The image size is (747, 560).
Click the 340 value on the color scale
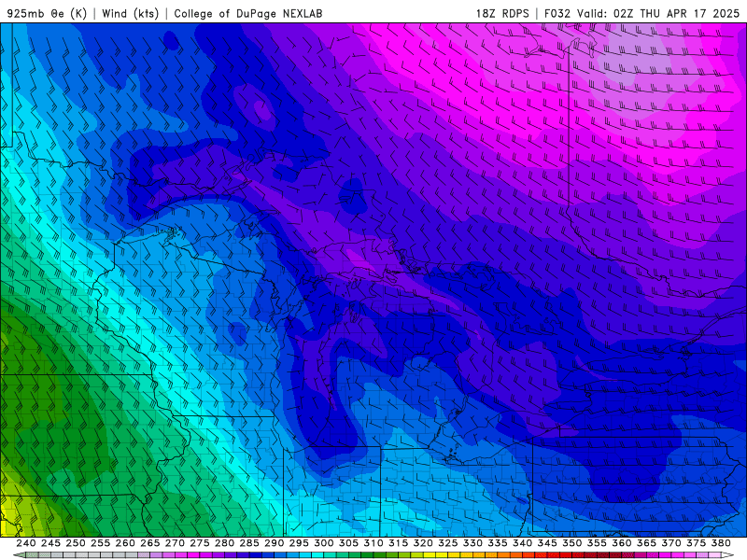[x=522, y=543]
